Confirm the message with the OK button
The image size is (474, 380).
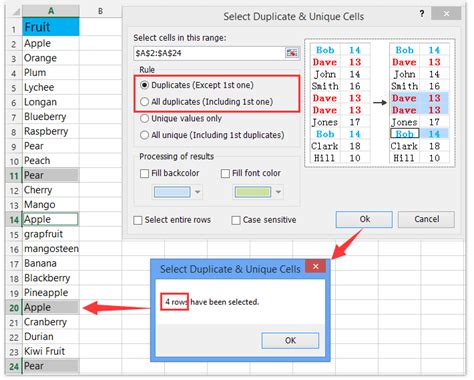tap(290, 340)
